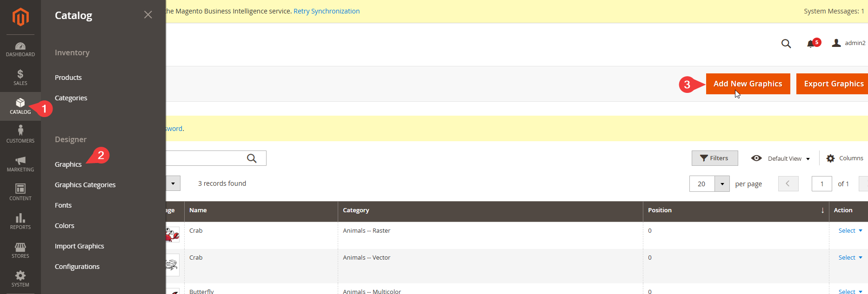Close the Catalog submenu panel
The height and width of the screenshot is (294, 868).
tap(148, 15)
